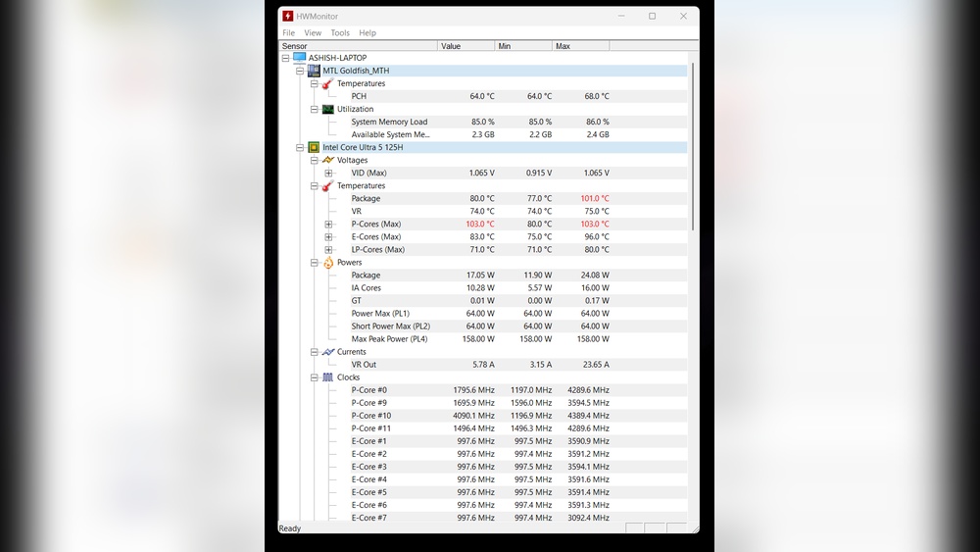
Task: Click the red 101.0 °C Package max value
Action: (595, 199)
